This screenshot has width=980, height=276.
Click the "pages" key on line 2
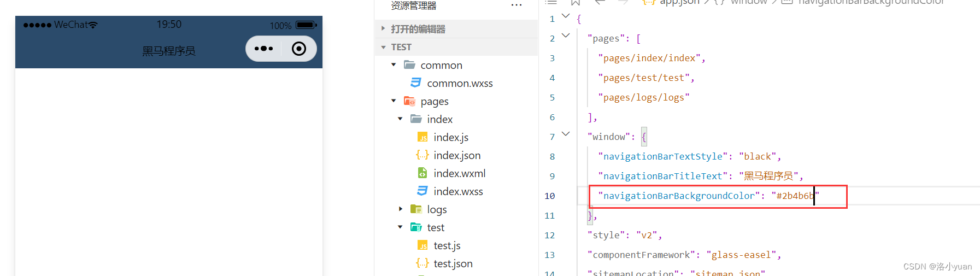606,38
